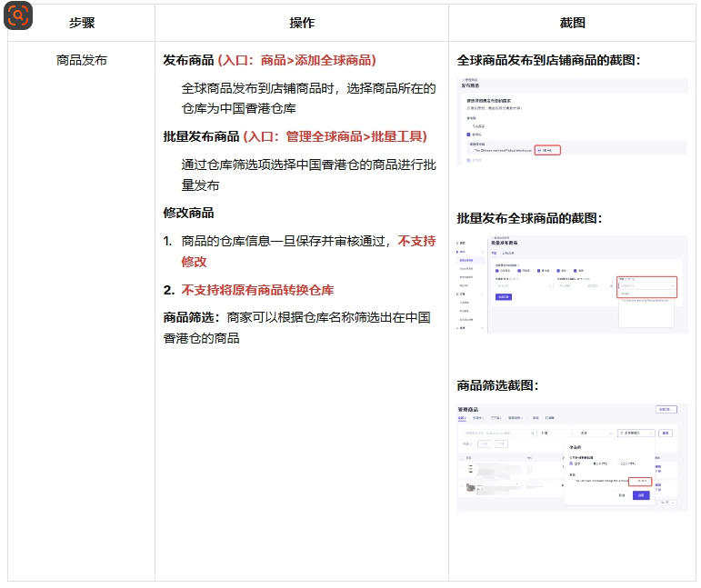The width and height of the screenshot is (701, 588).
Task: Click the orange image-search icon
Action: click(x=18, y=15)
